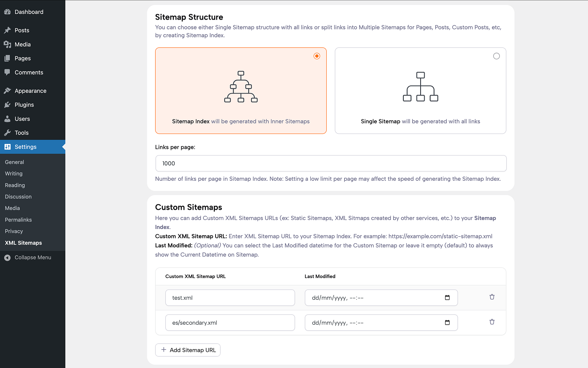The height and width of the screenshot is (368, 588).
Task: Click the Pages icon in sidebar
Action: tap(7, 58)
